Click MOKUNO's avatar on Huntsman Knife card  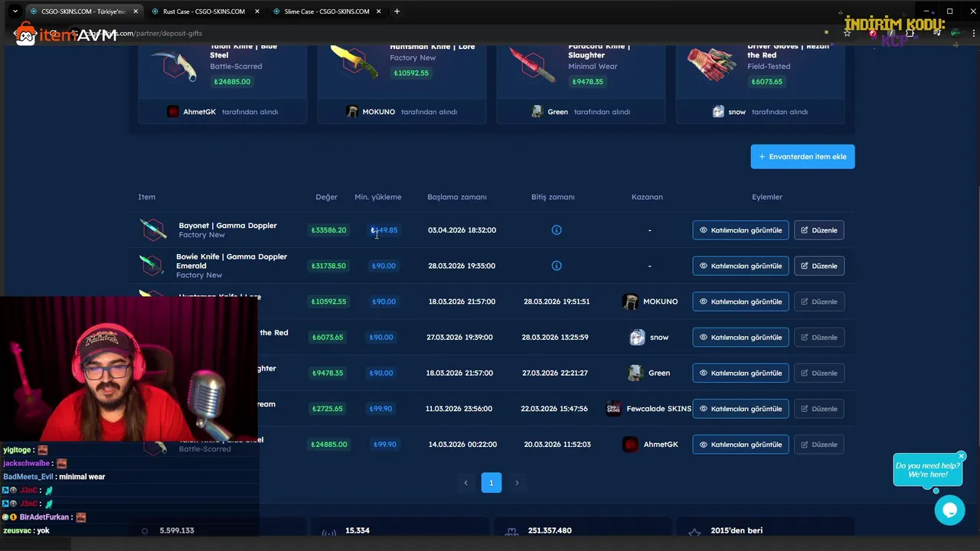352,112
